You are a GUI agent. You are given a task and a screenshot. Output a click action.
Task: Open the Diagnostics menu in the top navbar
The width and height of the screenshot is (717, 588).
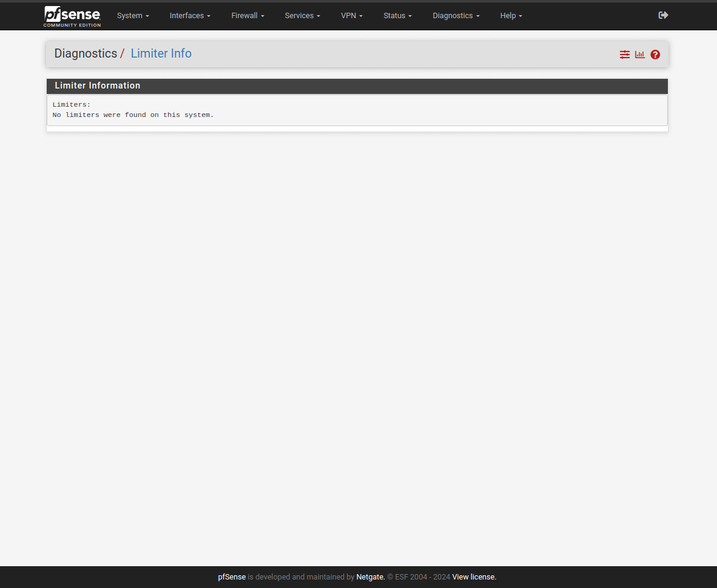(456, 16)
